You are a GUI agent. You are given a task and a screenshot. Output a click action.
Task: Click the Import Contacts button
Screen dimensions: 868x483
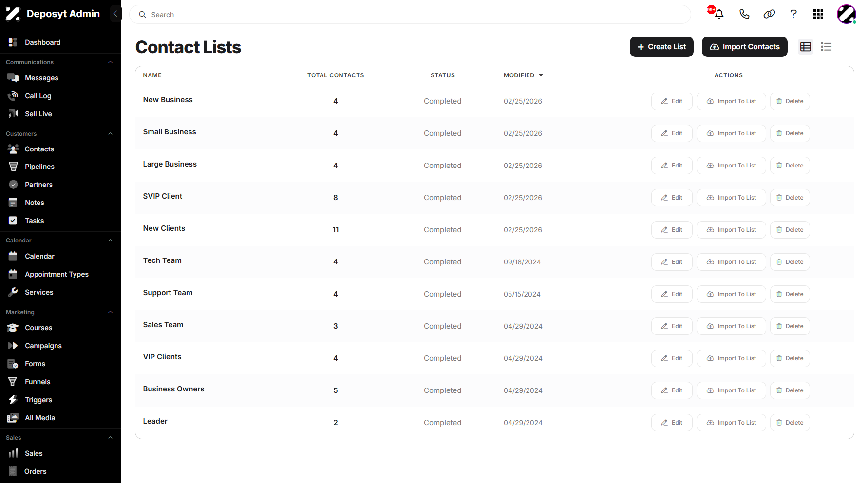[x=745, y=47]
